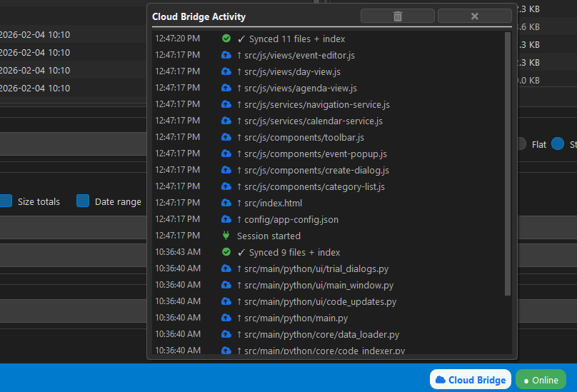Select the Session started log entry

click(x=328, y=236)
